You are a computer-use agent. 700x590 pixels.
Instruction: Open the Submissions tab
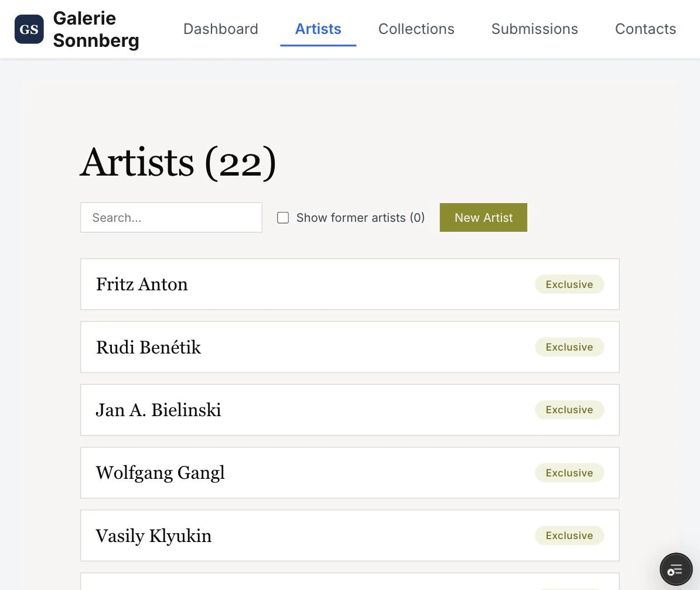534,29
